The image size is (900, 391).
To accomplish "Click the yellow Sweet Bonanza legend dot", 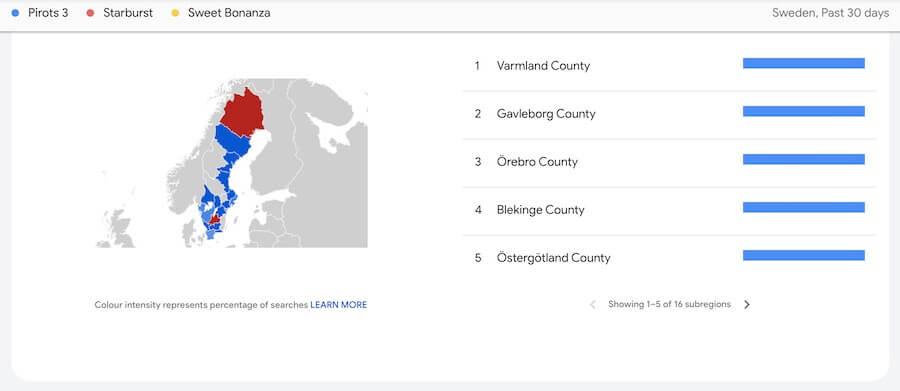I will [x=175, y=13].
